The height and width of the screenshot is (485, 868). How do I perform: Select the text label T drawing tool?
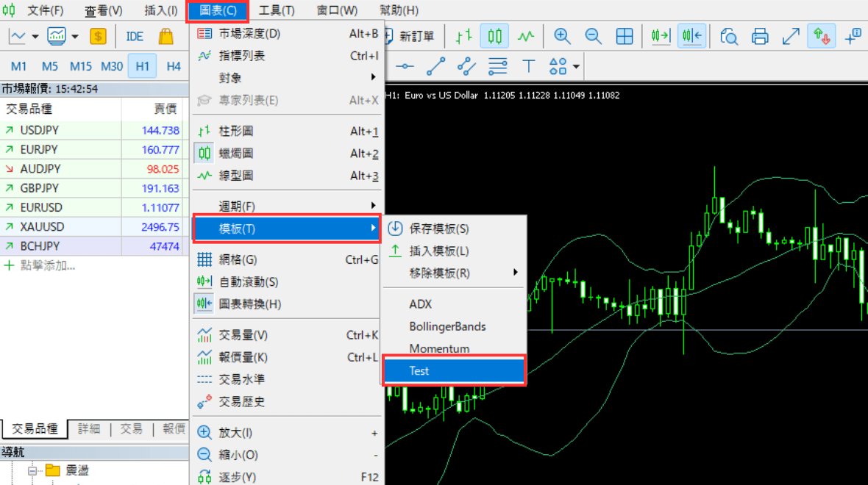pyautogui.click(x=528, y=67)
